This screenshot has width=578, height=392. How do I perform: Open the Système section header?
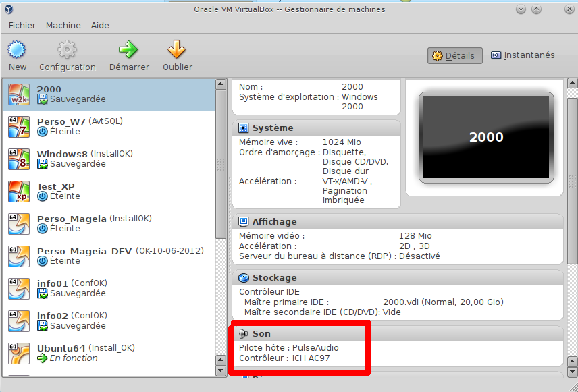(317, 128)
